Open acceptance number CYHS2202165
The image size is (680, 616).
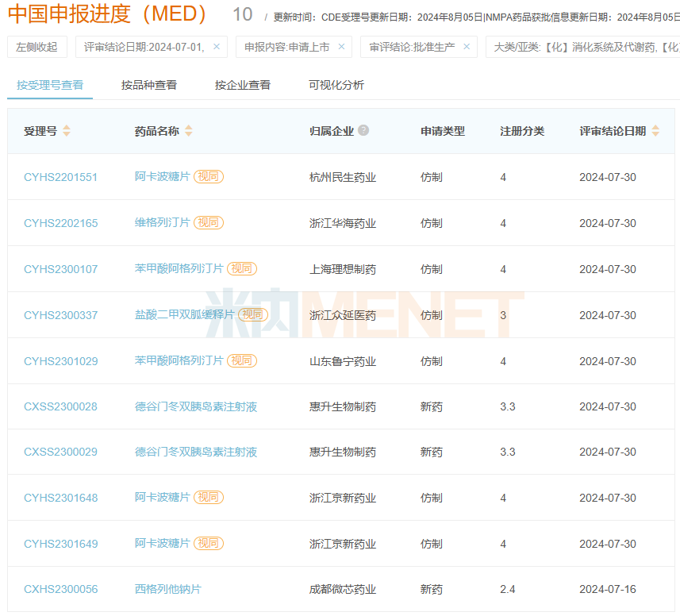[61, 223]
